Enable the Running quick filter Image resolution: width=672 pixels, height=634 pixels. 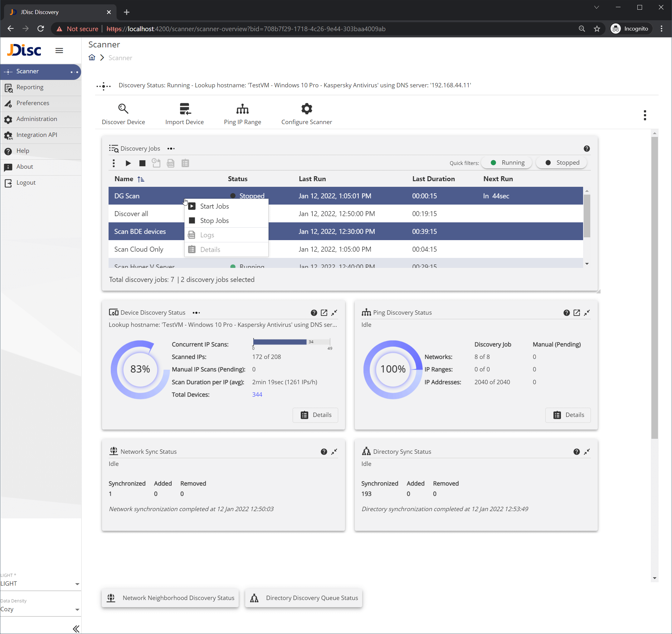tap(506, 162)
